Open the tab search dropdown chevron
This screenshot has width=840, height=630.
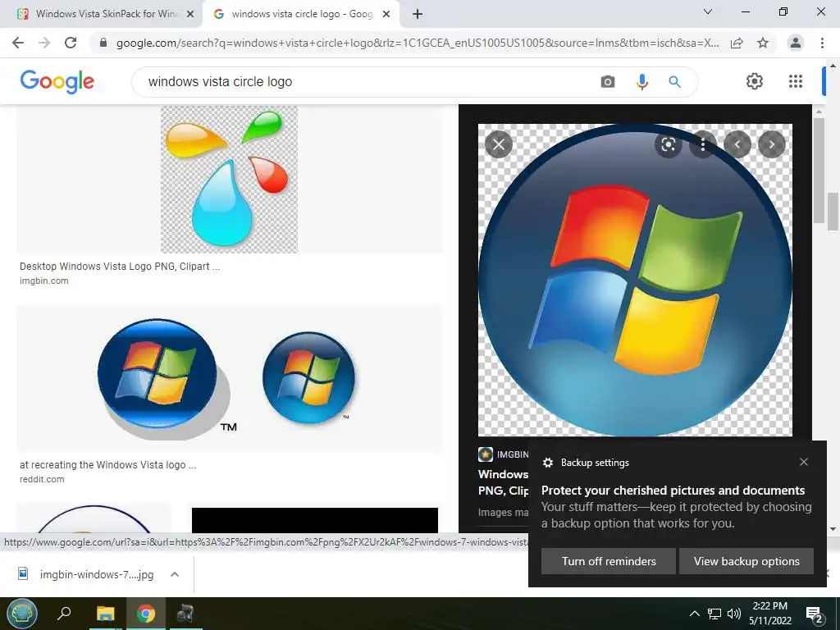pyautogui.click(x=708, y=11)
